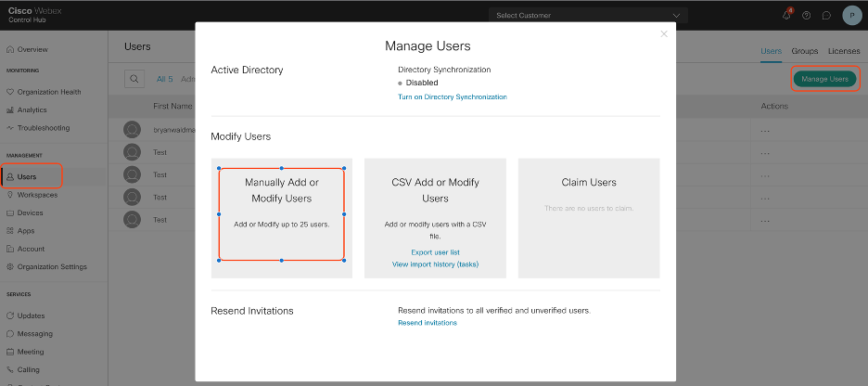Switch to the Groups tab
Viewport: 868px width, 386px height.
point(804,51)
